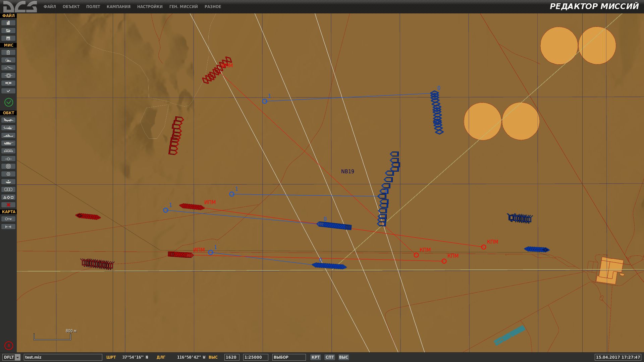Activate the distance ruler tool
The image size is (644, 362).
[8, 227]
